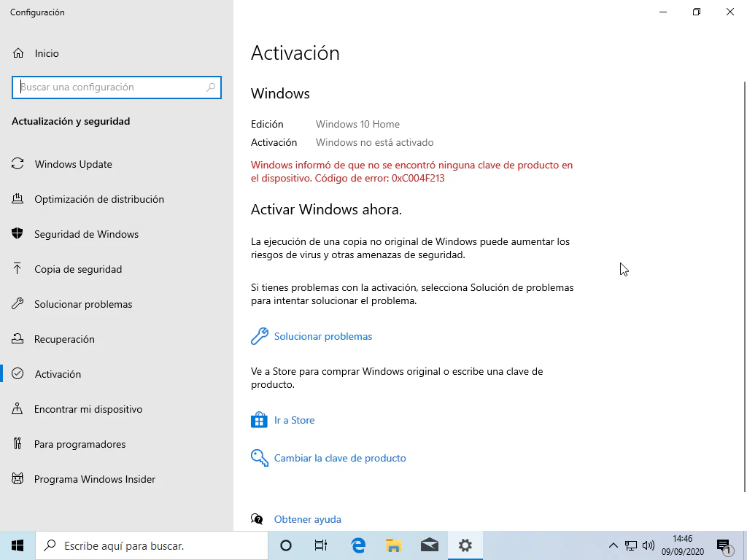Screen dimensions: 747x560
Task: Open Microsoft Edge from taskbar
Action: point(358,545)
